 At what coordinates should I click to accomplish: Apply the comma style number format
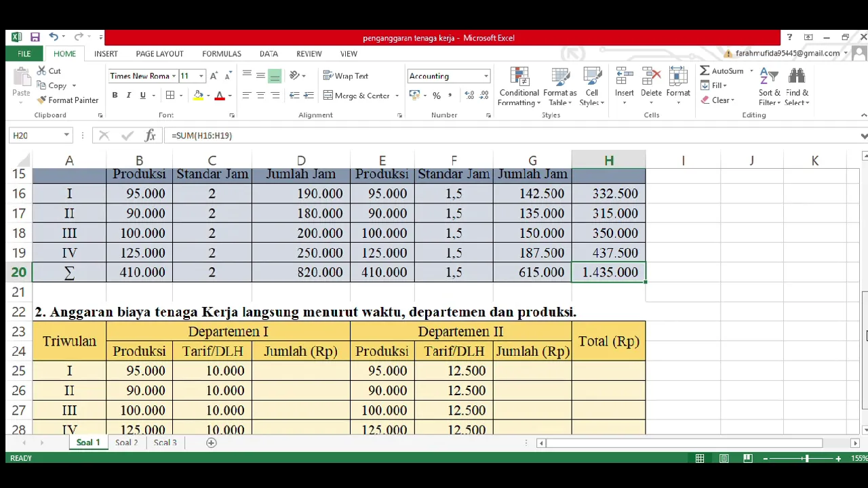point(449,96)
